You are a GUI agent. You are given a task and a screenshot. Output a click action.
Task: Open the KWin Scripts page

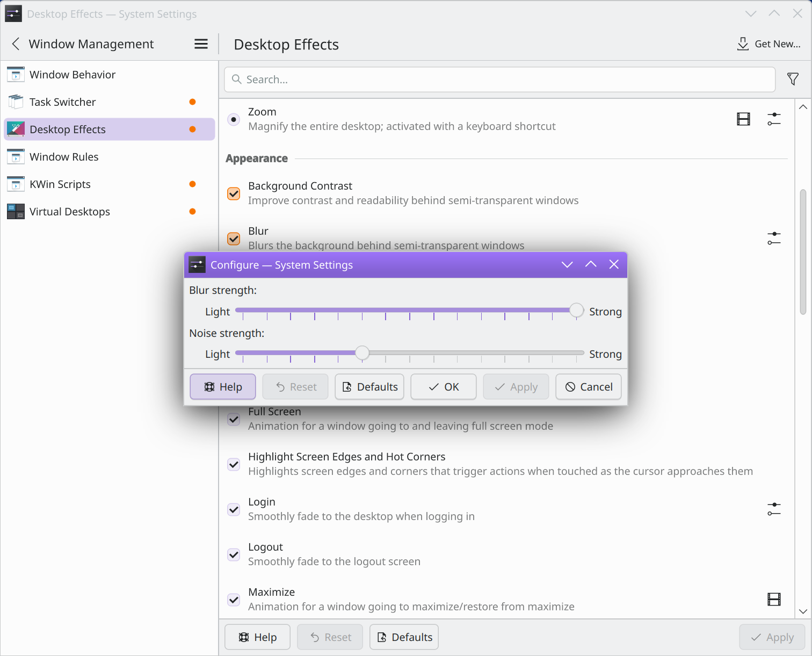110,184
